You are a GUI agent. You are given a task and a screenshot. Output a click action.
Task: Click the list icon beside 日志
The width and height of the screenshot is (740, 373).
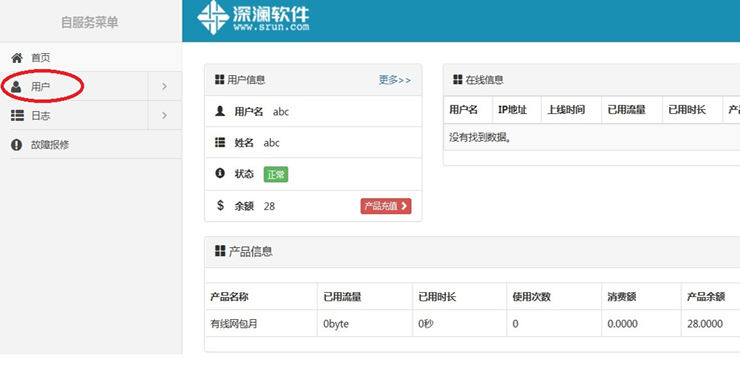coord(17,116)
